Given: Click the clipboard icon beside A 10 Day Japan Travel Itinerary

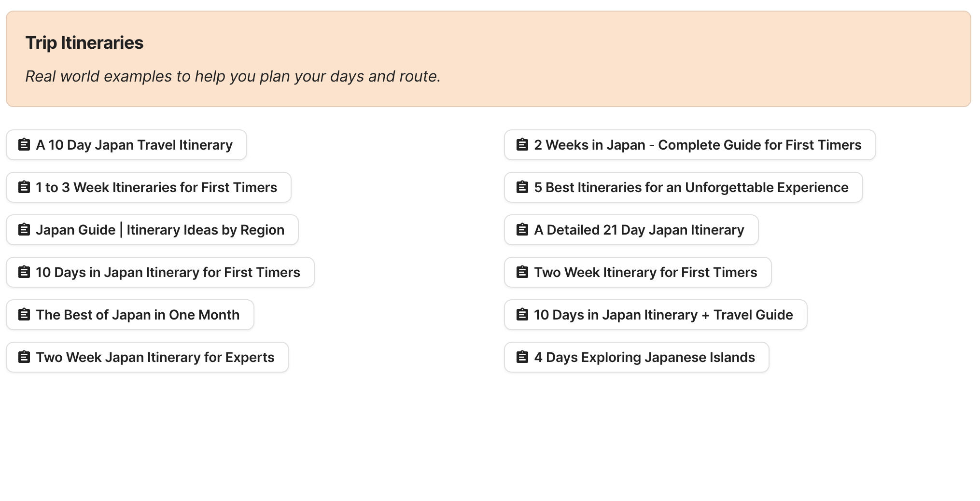Looking at the screenshot, I should [24, 144].
